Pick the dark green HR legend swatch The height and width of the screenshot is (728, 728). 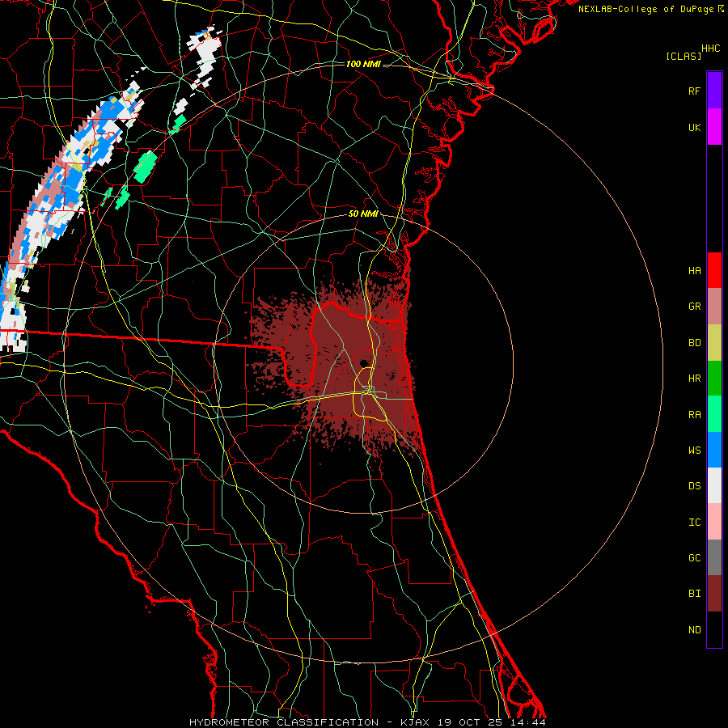pyautogui.click(x=714, y=378)
